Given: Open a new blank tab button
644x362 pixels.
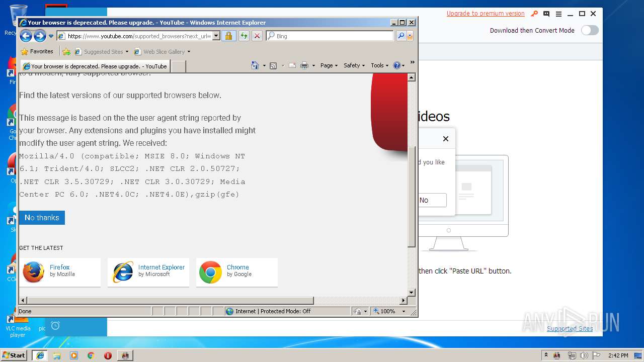Looking at the screenshot, I should point(178,66).
